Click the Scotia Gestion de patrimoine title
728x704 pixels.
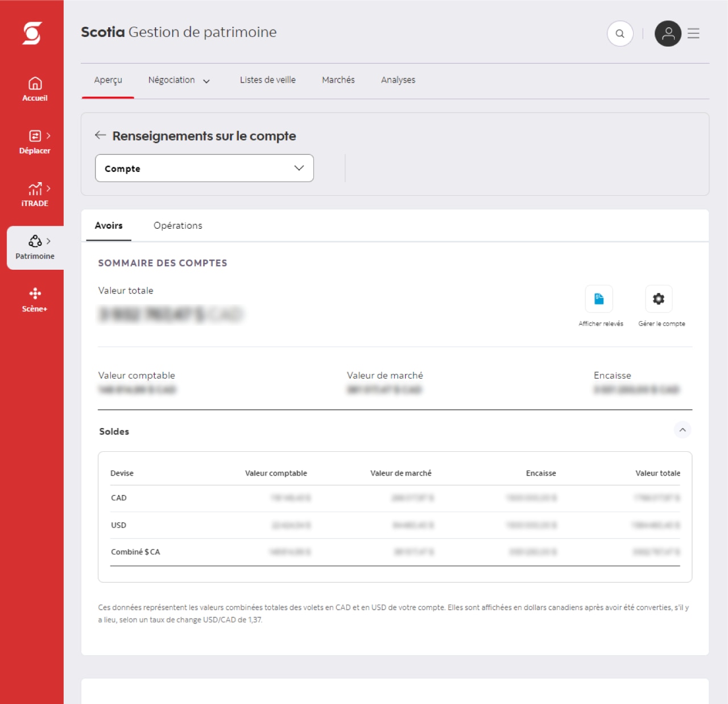tap(179, 32)
